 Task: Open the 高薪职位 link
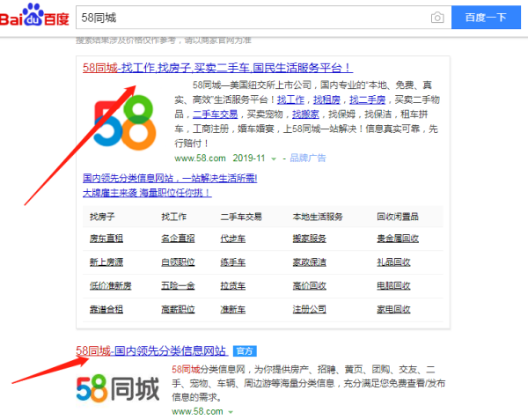point(178,310)
